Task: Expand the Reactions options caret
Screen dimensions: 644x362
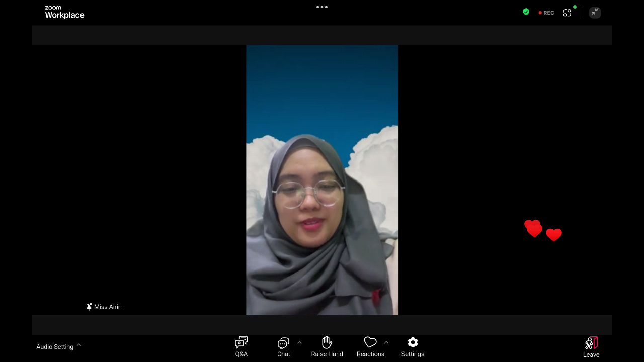Action: pos(386,342)
